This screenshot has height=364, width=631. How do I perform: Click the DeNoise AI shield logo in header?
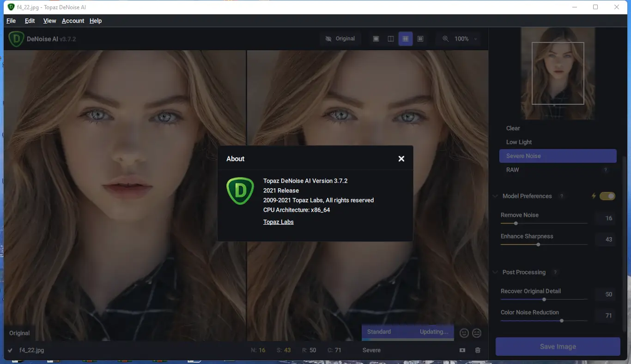point(16,39)
